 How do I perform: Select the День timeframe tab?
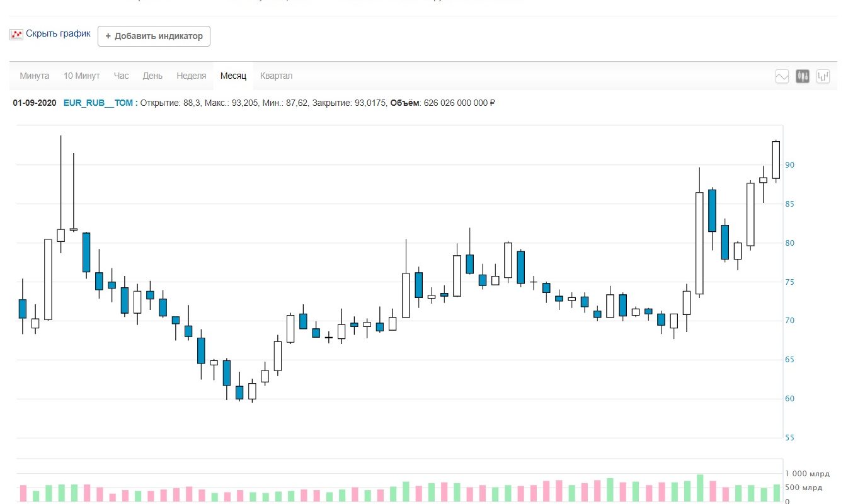pos(152,76)
